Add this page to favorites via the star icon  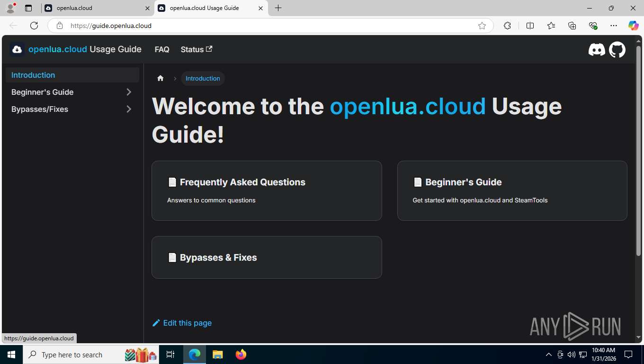click(482, 26)
